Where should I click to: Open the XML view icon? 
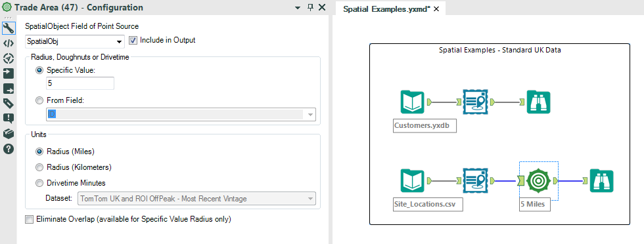coord(8,43)
